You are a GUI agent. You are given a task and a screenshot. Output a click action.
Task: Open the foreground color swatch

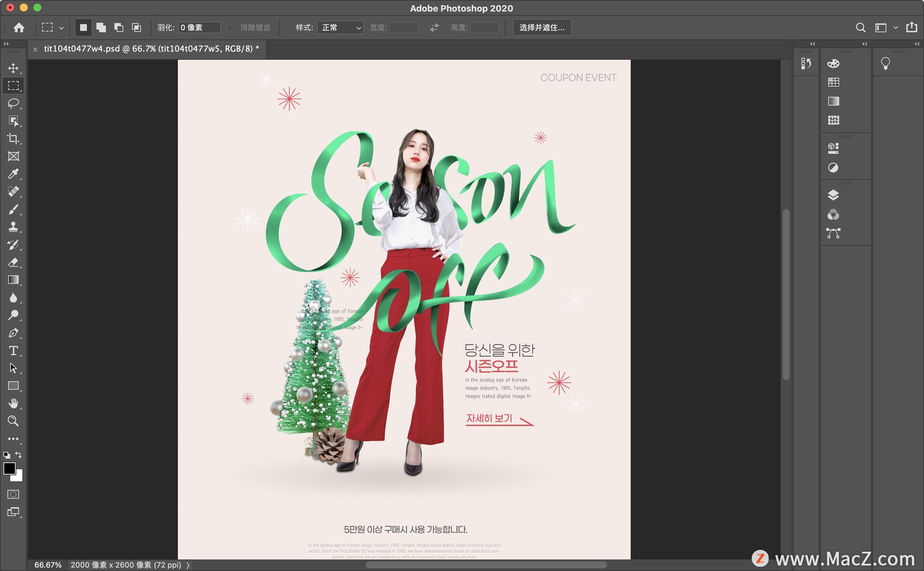(9, 468)
